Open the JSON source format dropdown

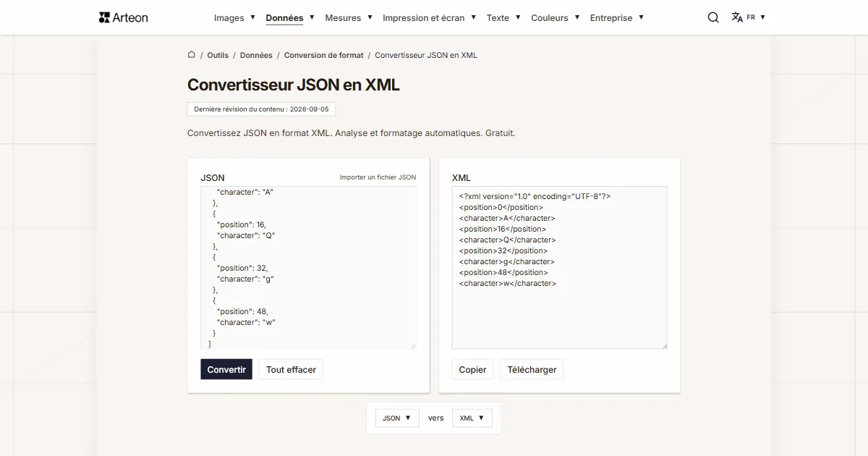(x=397, y=418)
